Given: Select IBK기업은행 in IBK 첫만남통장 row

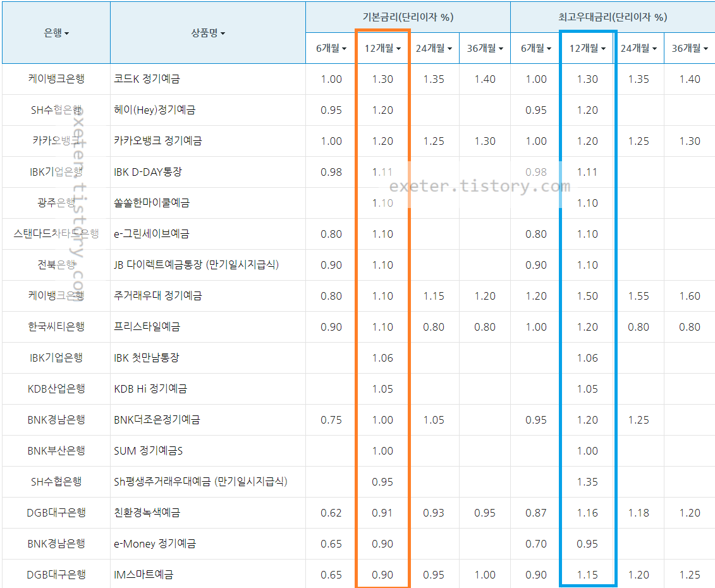Looking at the screenshot, I should [56, 358].
